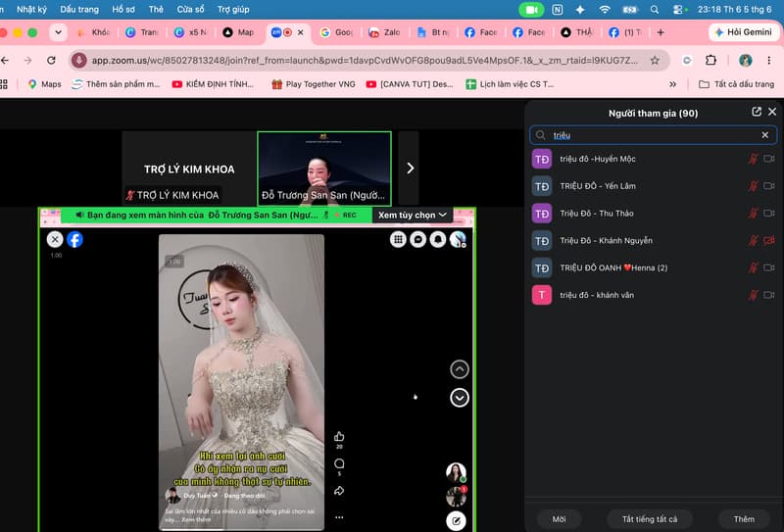Open KIỂM ĐỊNH TÍNH bookmark
The width and height of the screenshot is (784, 532).
coord(214,84)
